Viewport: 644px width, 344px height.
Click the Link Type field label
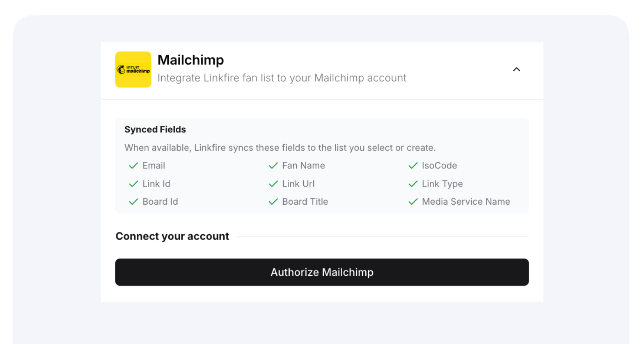pyautogui.click(x=442, y=184)
